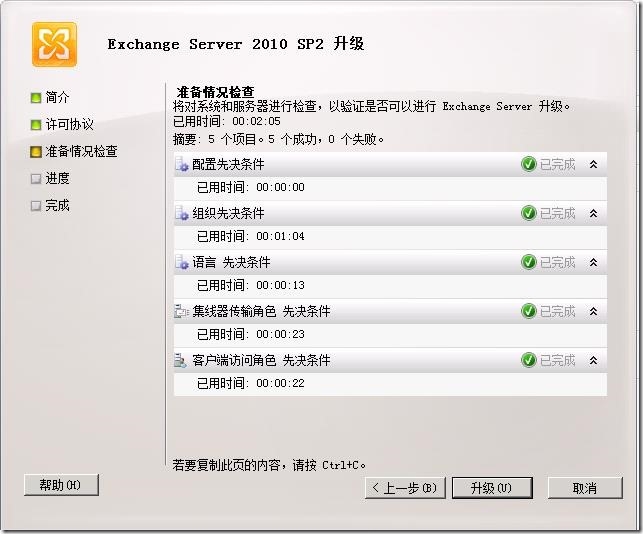Select the 完成 wizard step
Image resolution: width=643 pixels, height=534 pixels.
click(x=57, y=205)
